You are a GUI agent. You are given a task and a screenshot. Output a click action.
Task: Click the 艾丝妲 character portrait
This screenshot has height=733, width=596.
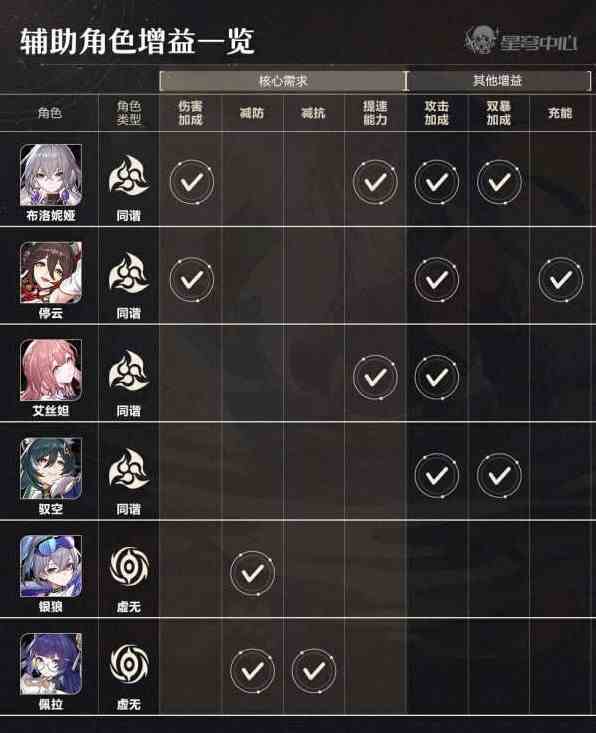(51, 370)
